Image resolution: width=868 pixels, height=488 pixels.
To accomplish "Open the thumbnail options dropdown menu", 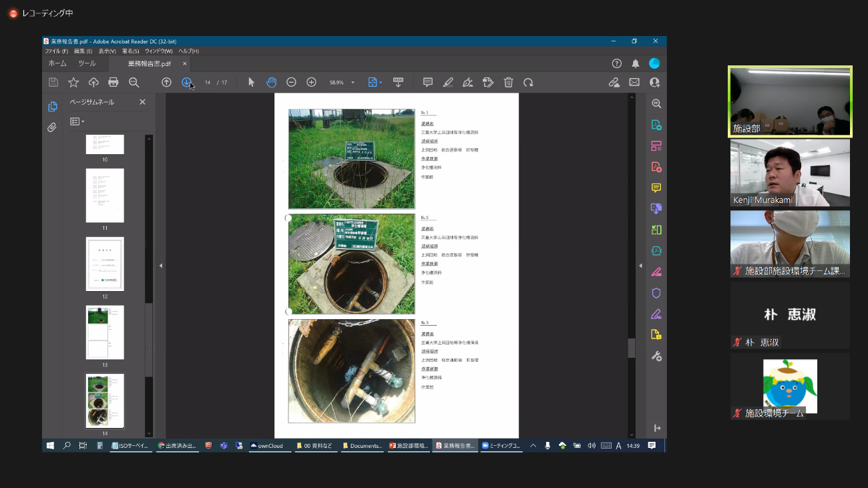I will (77, 121).
